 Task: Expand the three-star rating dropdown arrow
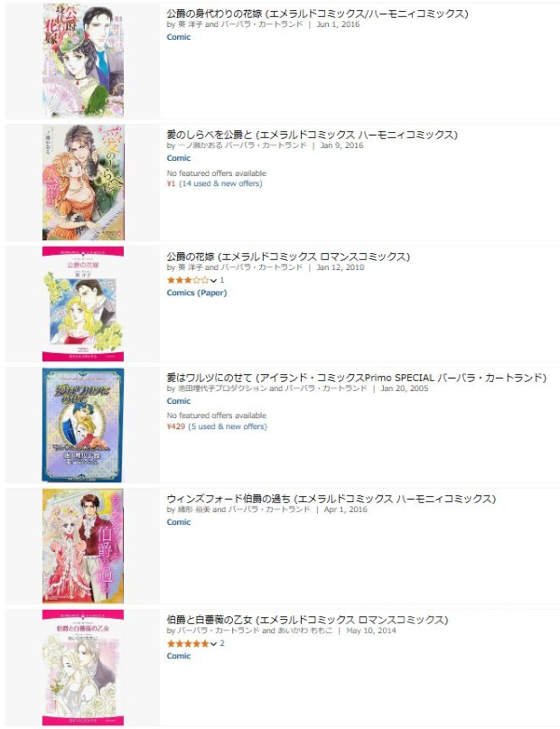[x=213, y=280]
